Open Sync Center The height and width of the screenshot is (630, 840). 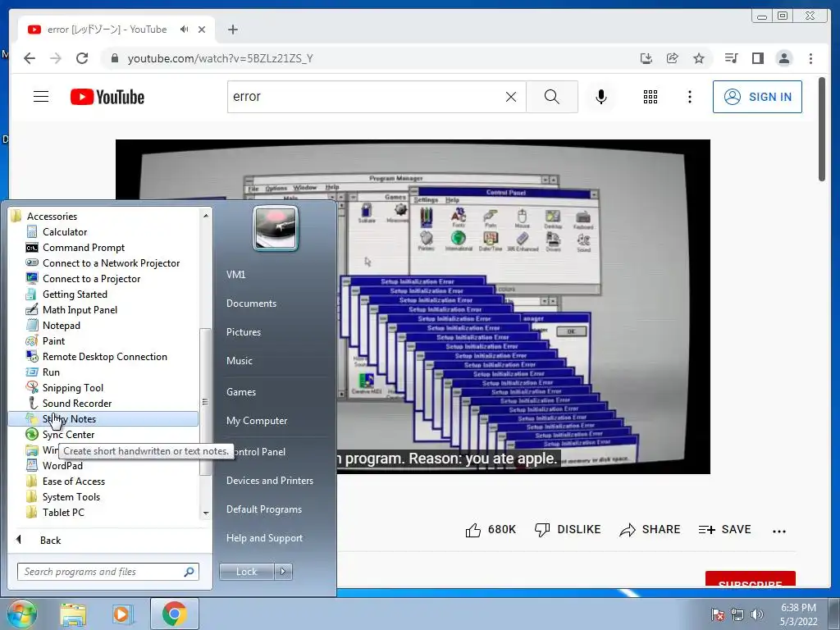point(68,435)
